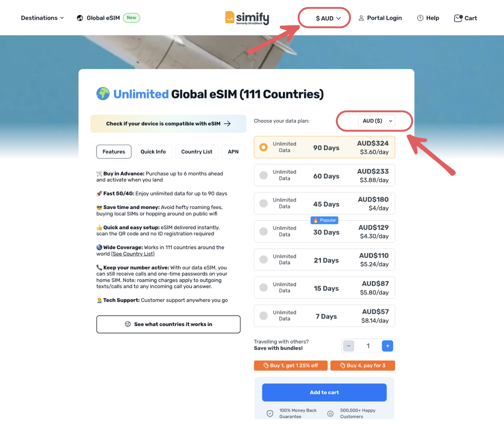Viewport: 504px width, 433px height.
Task: Click See what countries it works in
Action: 169,324
